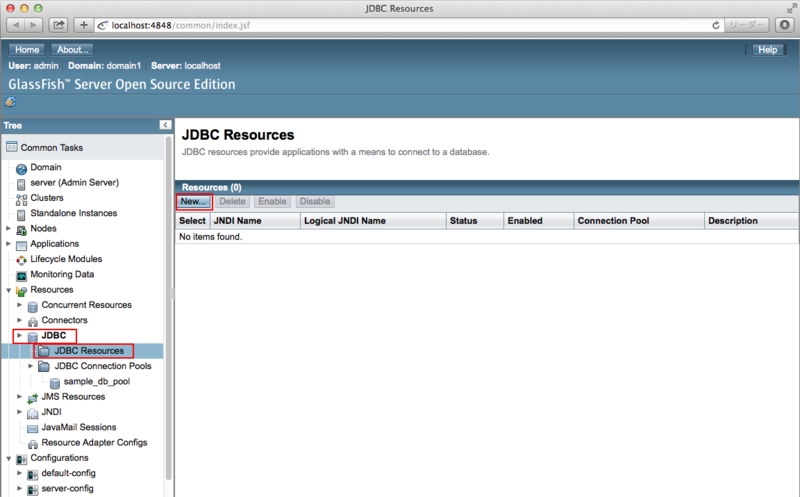
Task: Click the Lifecycle Modules icon
Action: 21,261
